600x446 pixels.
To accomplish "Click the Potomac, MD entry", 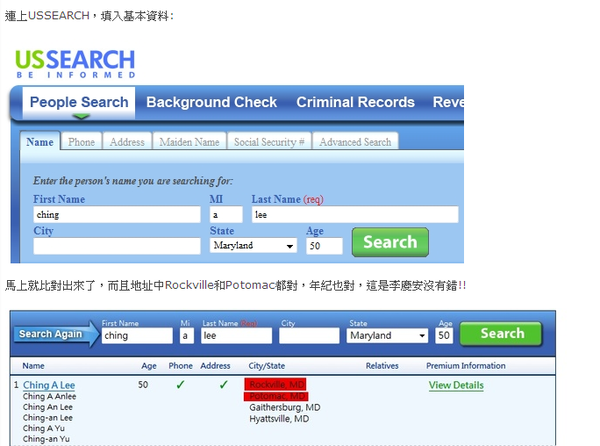I will point(276,396).
